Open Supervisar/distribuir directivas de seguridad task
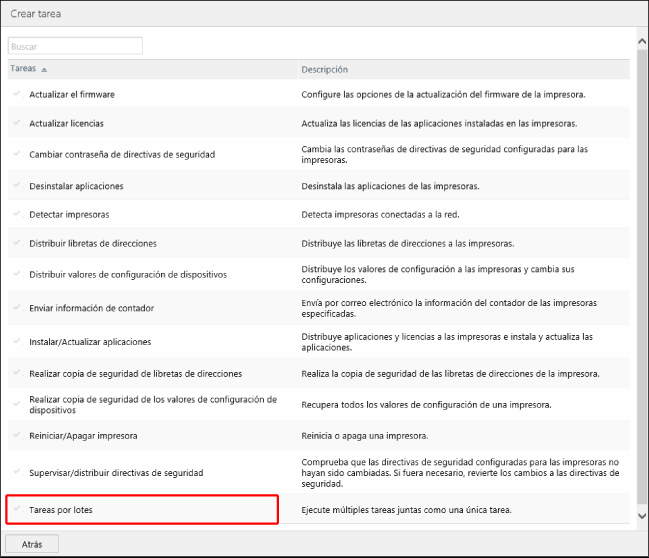The image size is (649, 558). [116, 472]
